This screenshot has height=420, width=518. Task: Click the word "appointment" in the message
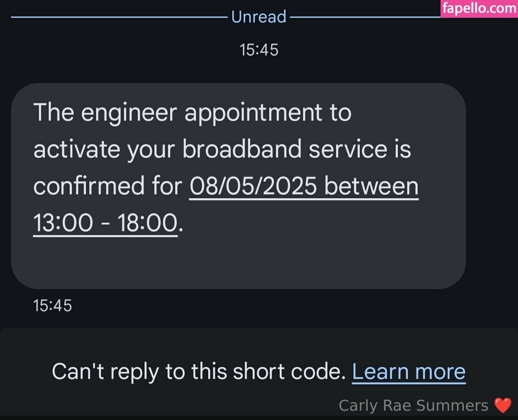(x=253, y=113)
